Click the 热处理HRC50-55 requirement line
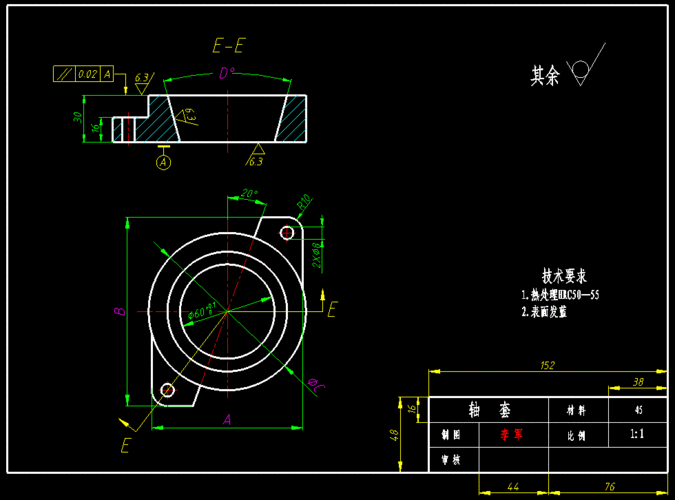The image size is (675, 500). click(560, 295)
